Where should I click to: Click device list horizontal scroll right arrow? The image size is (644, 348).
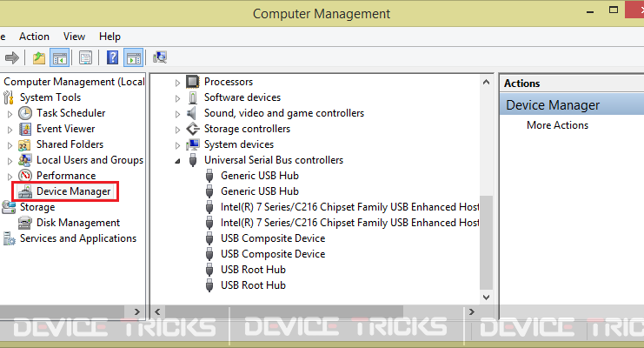pos(472,311)
